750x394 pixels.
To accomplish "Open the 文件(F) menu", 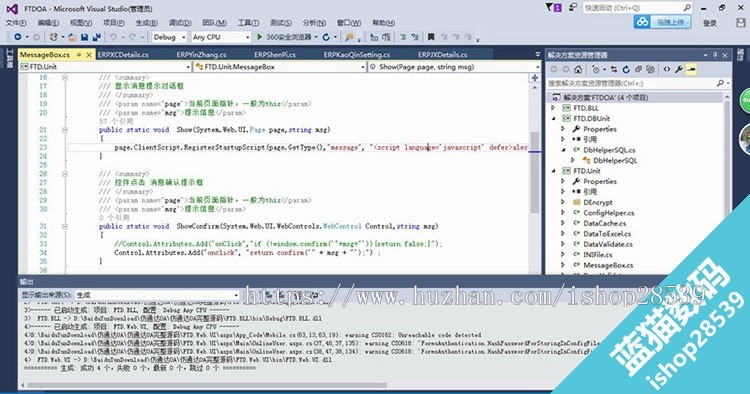I will 16,22.
